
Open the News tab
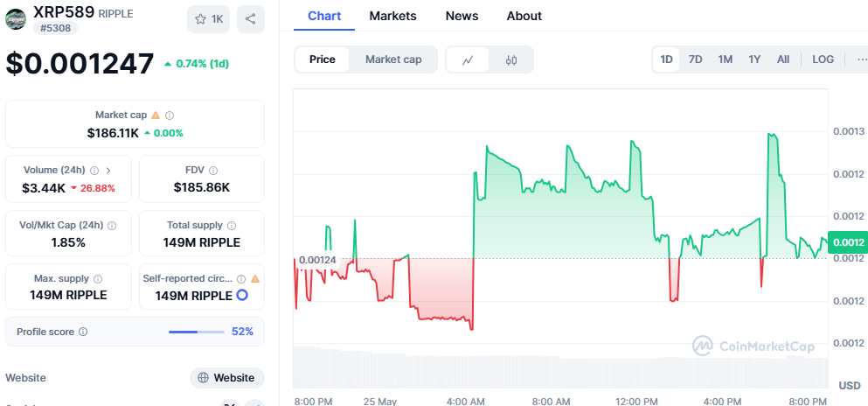[x=462, y=16]
